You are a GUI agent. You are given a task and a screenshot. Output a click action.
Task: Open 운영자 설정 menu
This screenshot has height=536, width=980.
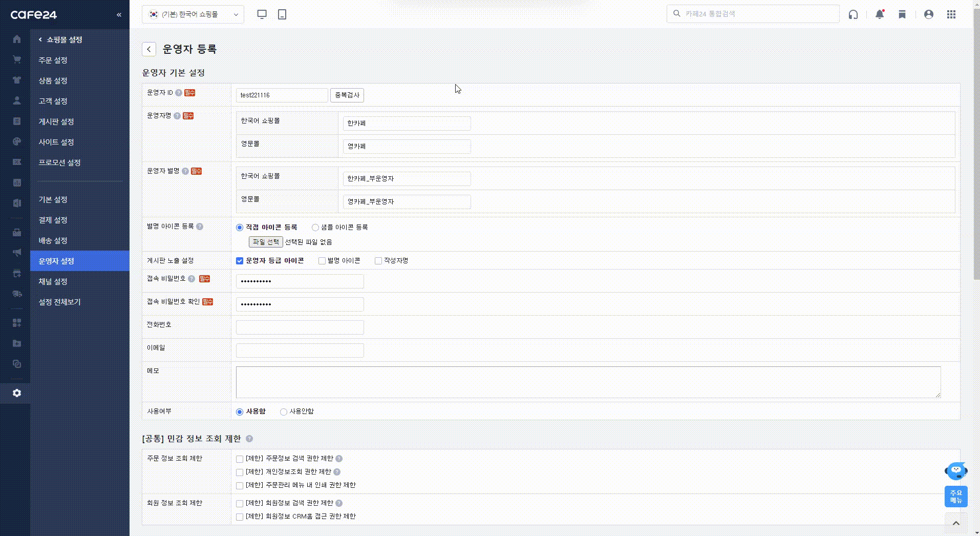point(79,261)
